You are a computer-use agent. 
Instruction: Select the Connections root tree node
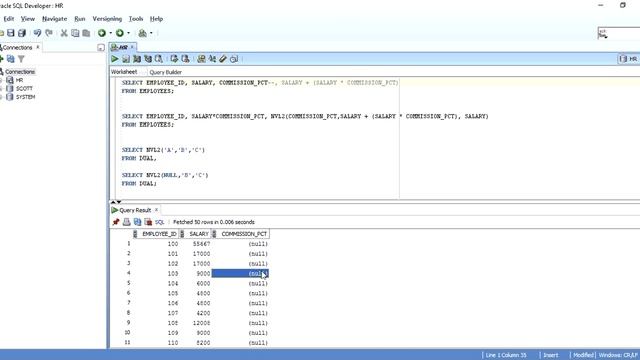point(20,72)
